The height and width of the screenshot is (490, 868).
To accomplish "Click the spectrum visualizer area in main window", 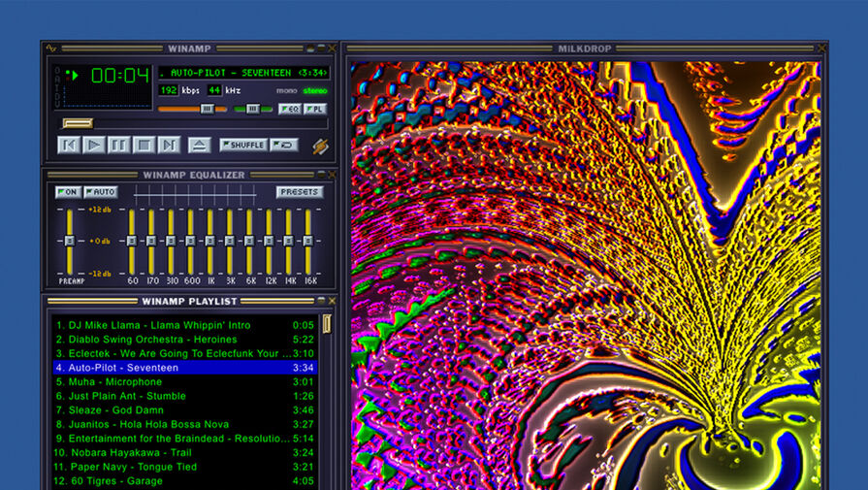I will [108, 97].
